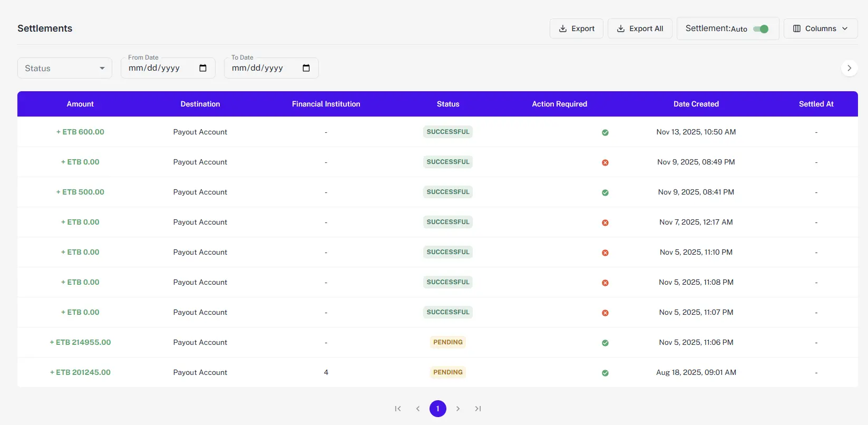This screenshot has height=425, width=868.
Task: Click green check icon in ETB 214955.00 row
Action: pyautogui.click(x=605, y=343)
